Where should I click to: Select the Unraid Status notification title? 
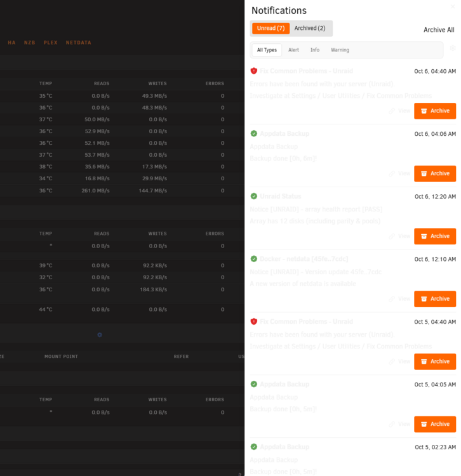(x=280, y=196)
